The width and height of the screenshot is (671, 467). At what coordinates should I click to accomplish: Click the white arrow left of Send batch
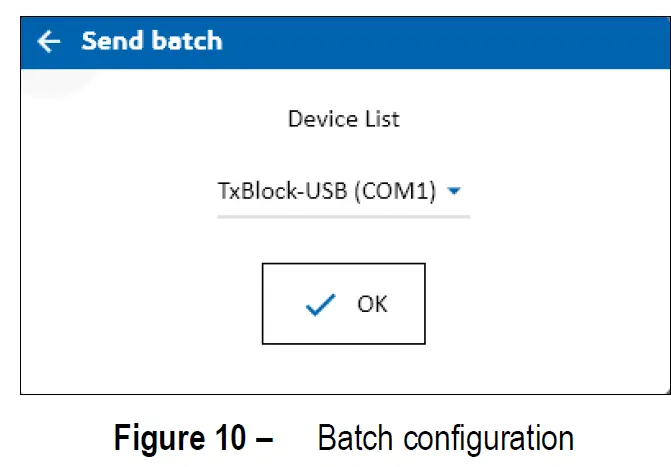(48, 41)
